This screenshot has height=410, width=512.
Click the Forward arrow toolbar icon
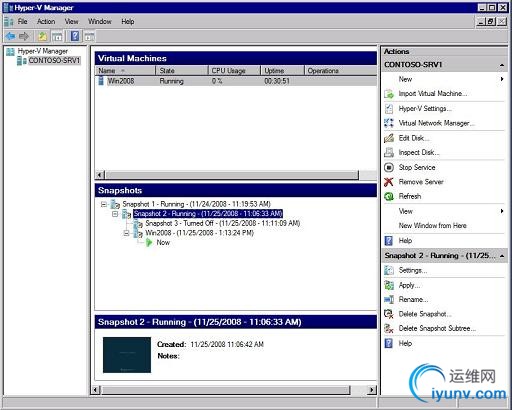tap(24, 36)
